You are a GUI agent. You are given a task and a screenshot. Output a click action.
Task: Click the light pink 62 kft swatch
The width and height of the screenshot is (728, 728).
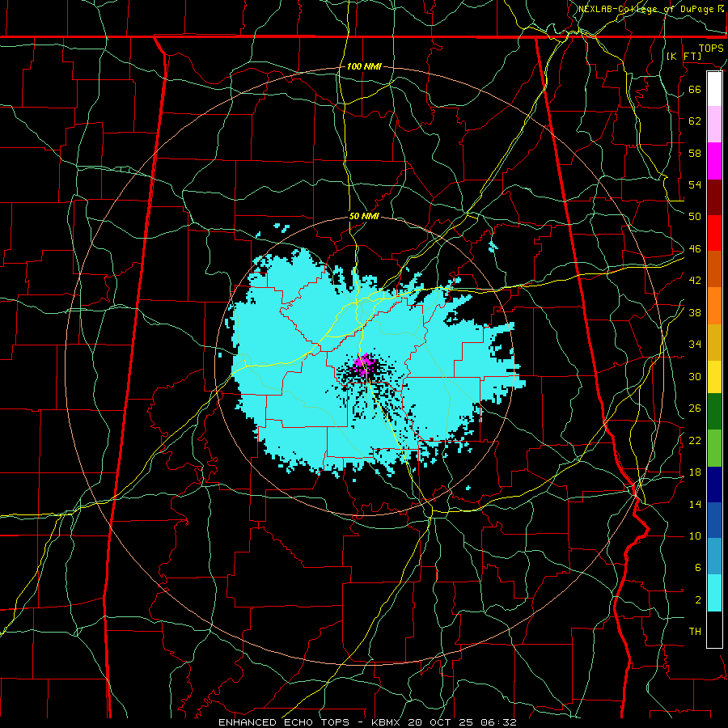[x=714, y=125]
